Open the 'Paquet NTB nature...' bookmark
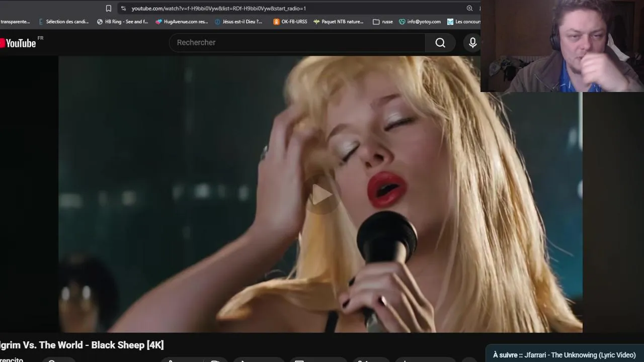Image resolution: width=644 pixels, height=362 pixels. click(x=338, y=22)
